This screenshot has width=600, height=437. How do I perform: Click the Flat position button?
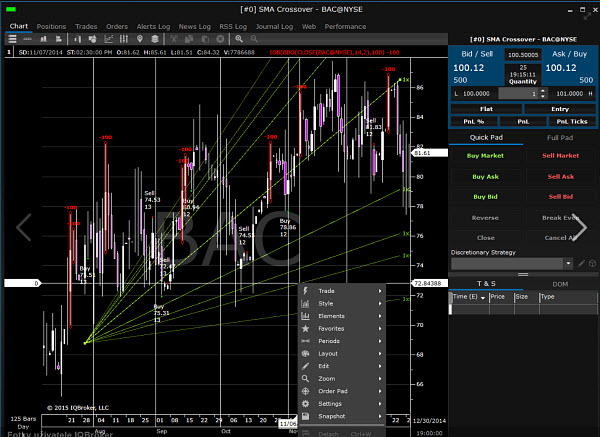click(x=486, y=109)
